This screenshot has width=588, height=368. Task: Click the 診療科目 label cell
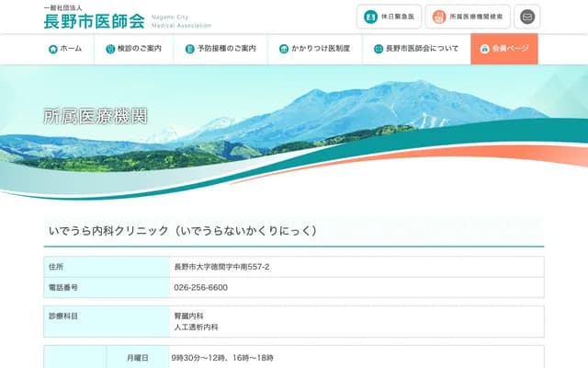pyautogui.click(x=107, y=321)
